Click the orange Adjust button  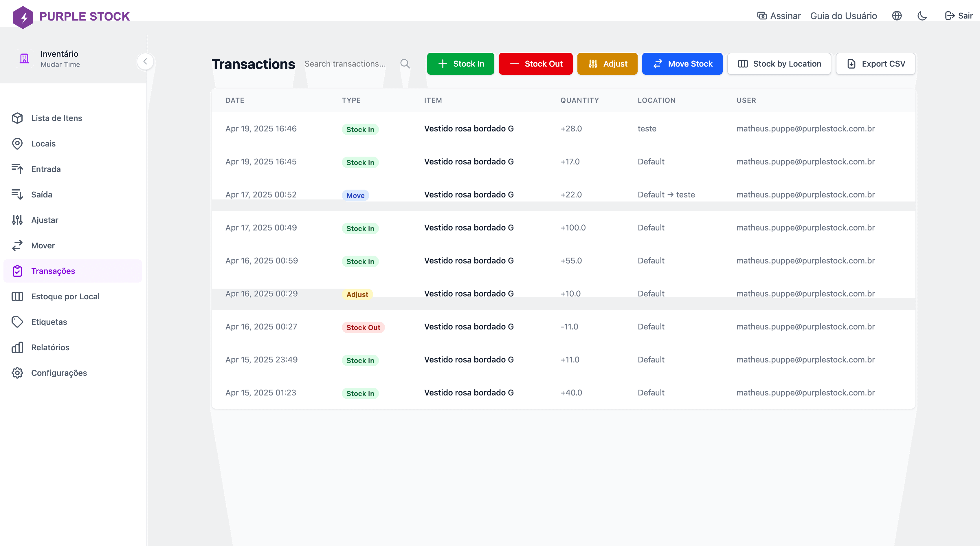point(607,64)
